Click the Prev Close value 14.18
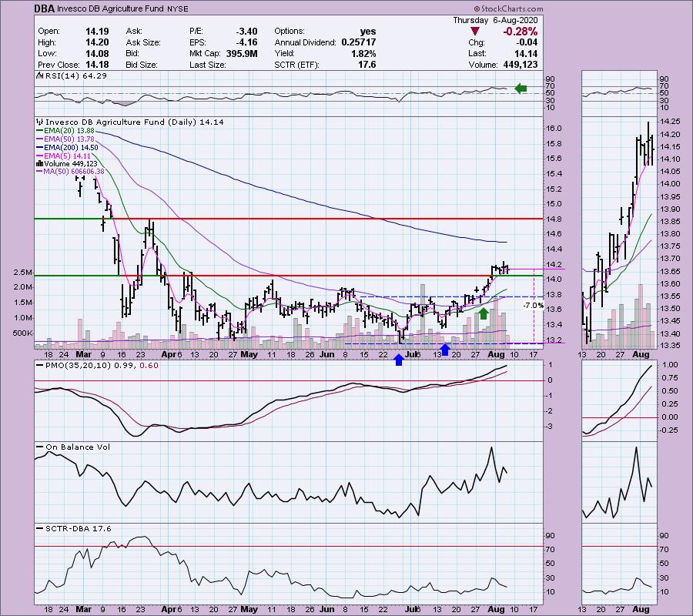The width and height of the screenshot is (693, 616). tap(97, 65)
